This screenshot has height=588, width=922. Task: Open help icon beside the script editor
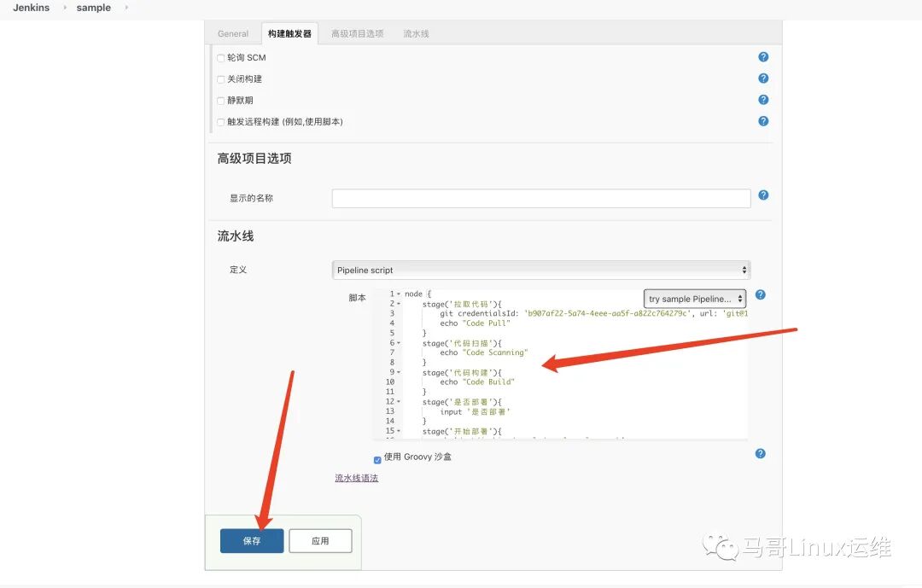click(761, 294)
